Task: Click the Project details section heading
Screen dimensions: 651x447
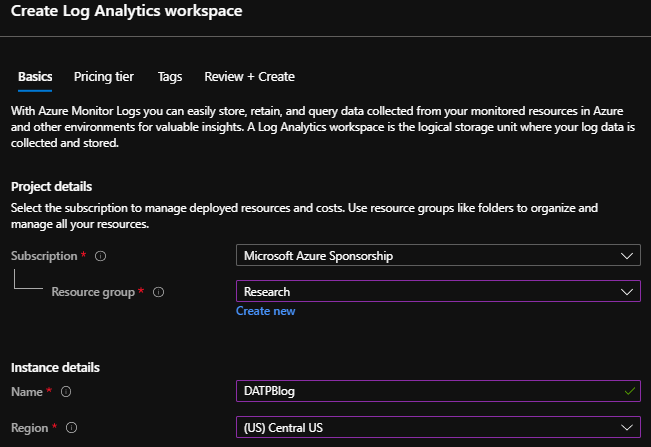Action: [51, 187]
